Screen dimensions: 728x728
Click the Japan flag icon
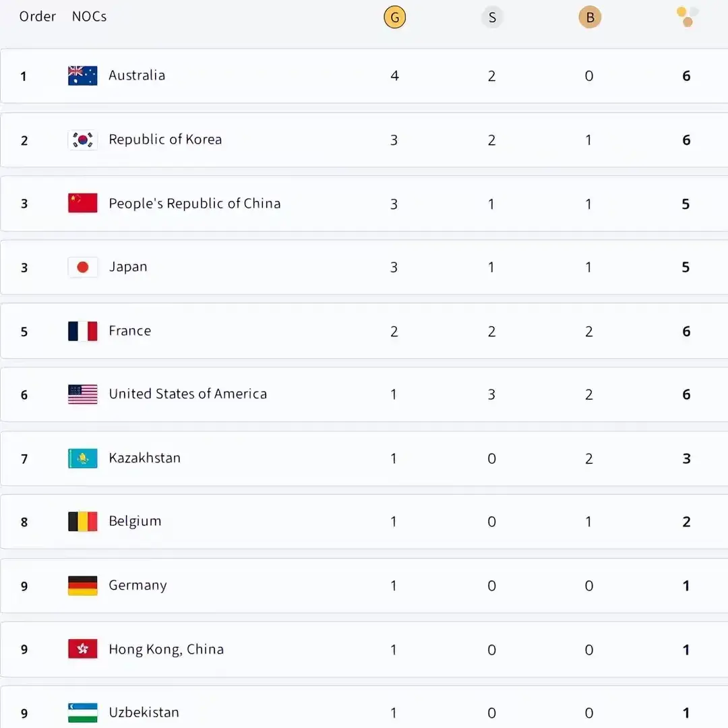click(x=83, y=267)
